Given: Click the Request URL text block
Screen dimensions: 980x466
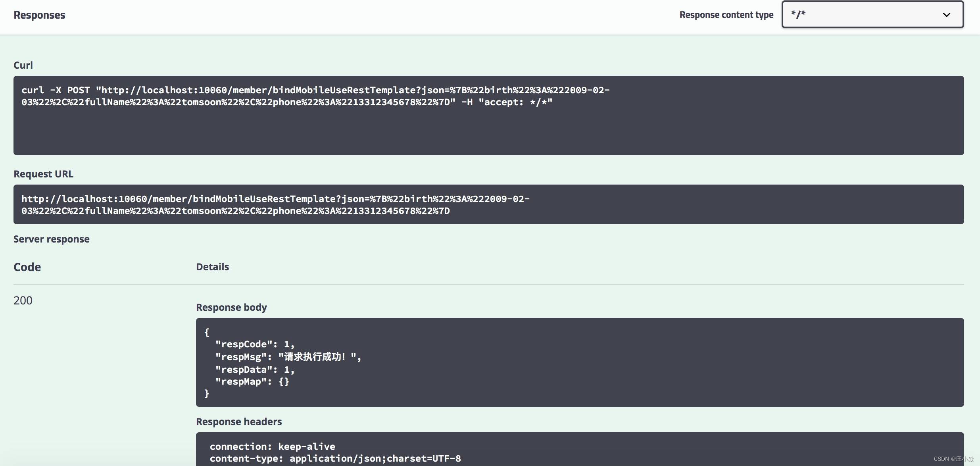Looking at the screenshot, I should pyautogui.click(x=488, y=204).
